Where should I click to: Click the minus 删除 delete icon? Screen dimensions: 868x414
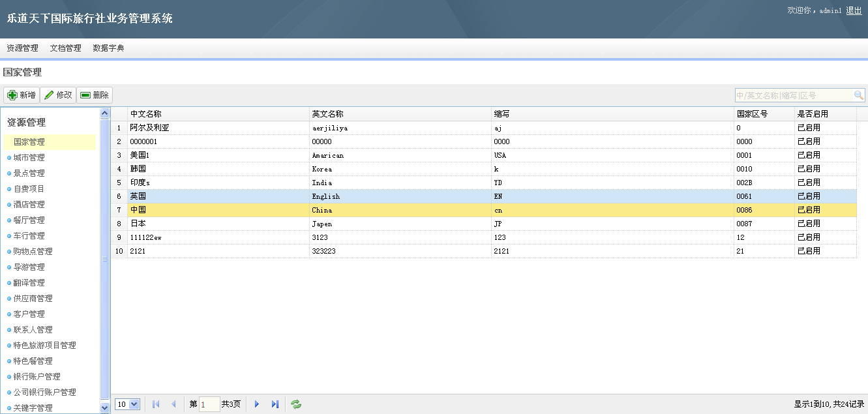pyautogui.click(x=85, y=95)
